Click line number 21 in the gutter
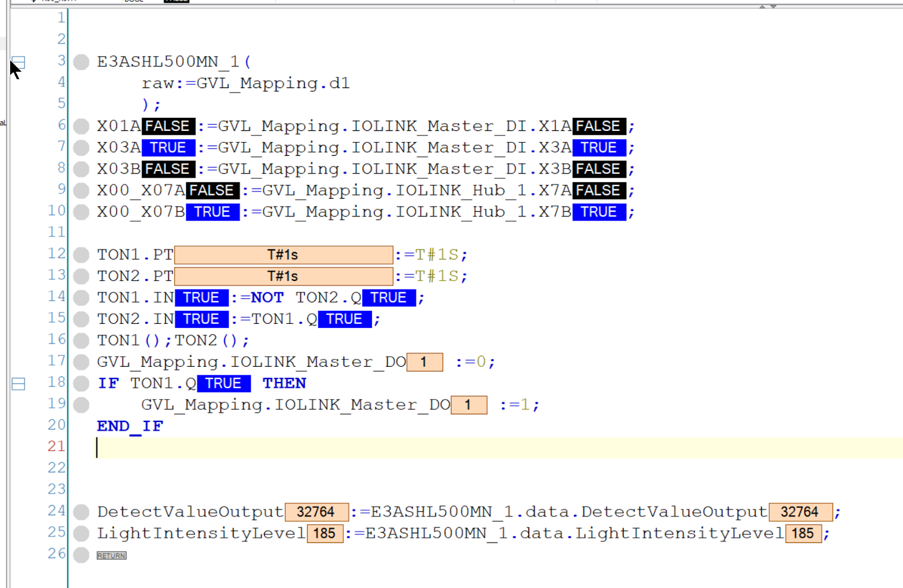The image size is (903, 588). click(x=56, y=447)
